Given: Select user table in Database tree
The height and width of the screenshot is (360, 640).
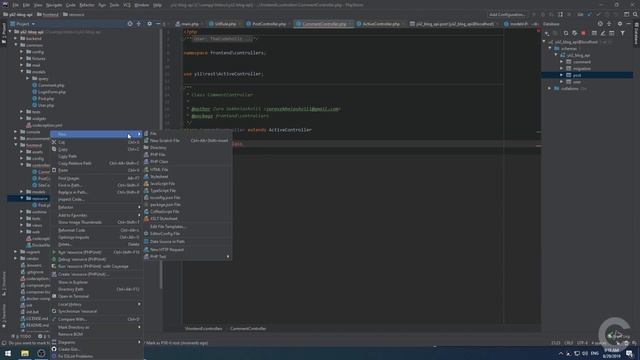Looking at the screenshot, I should click(x=577, y=82).
